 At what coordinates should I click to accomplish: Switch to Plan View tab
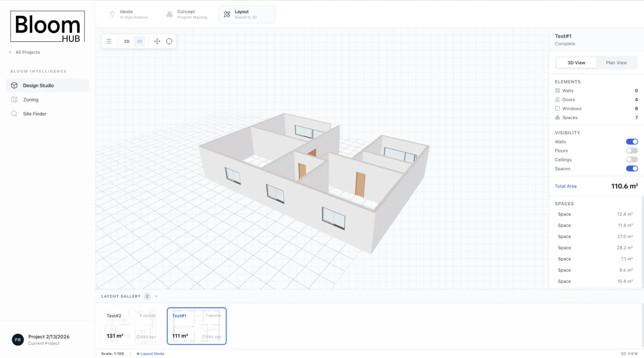[x=616, y=62]
